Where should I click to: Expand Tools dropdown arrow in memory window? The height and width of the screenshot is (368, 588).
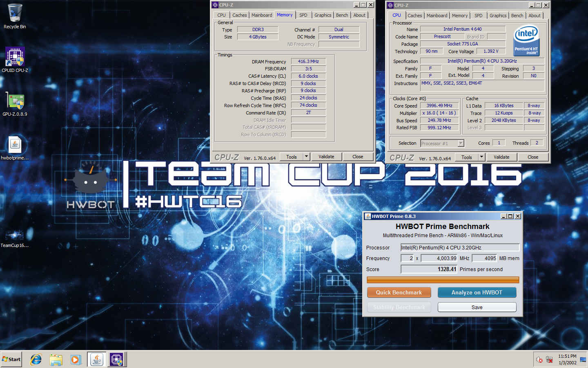point(307,157)
